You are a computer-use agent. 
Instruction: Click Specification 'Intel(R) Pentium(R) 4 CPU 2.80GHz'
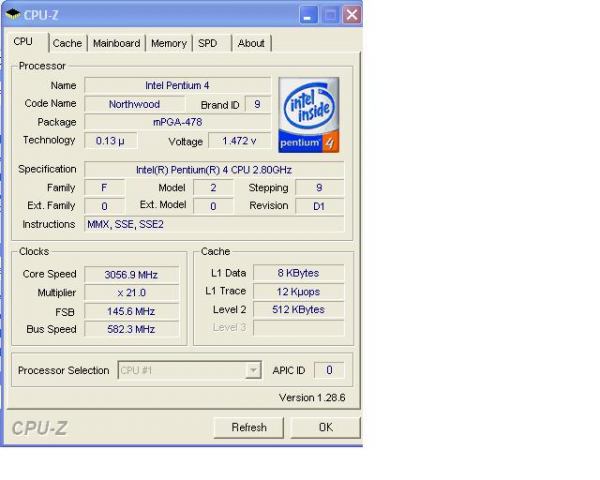coord(214,170)
